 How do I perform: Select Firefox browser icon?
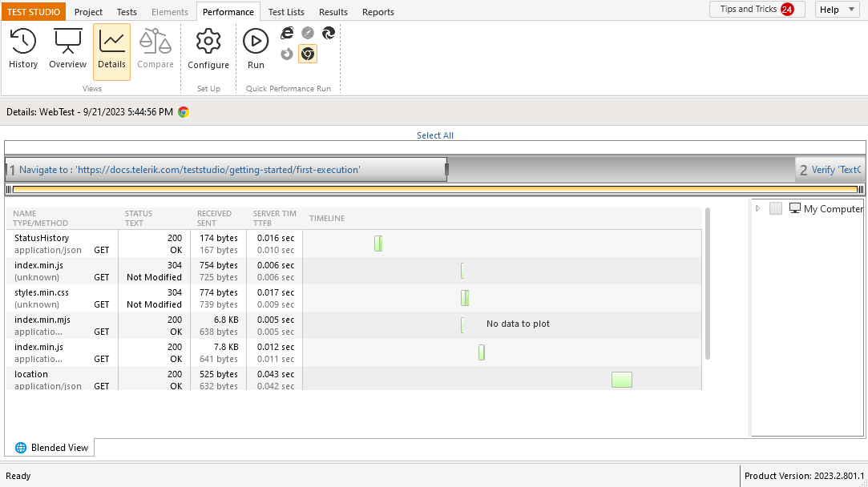287,54
